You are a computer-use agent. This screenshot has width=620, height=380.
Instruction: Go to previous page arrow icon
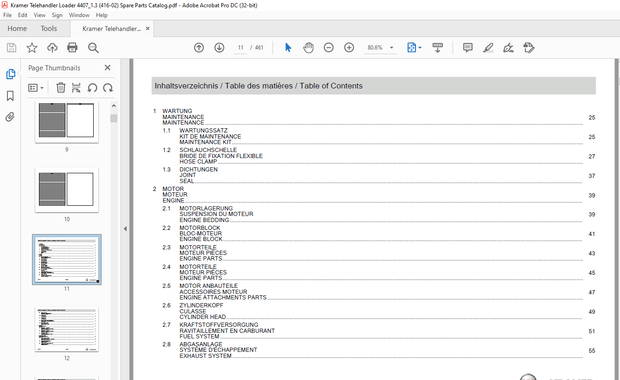click(199, 48)
